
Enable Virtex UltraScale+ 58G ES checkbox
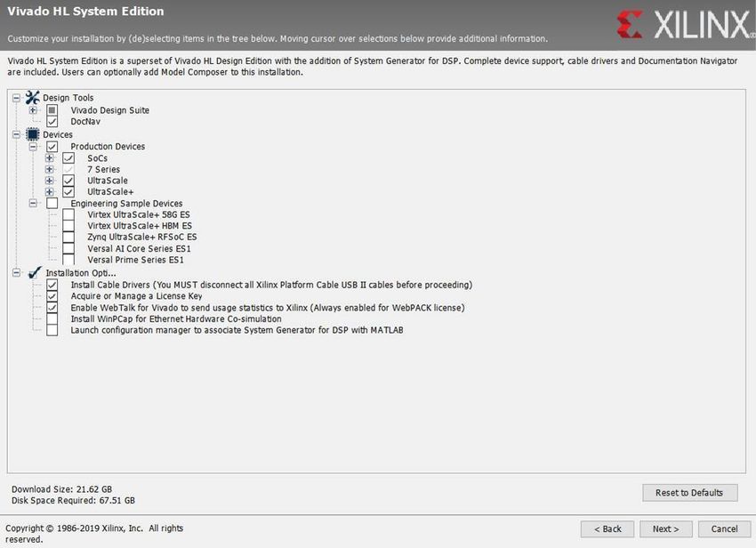(68, 214)
